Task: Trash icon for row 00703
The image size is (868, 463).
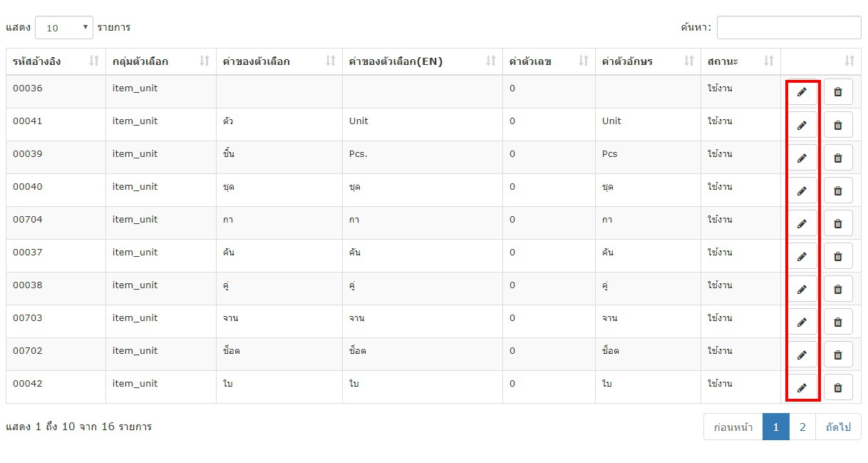Action: click(x=838, y=322)
